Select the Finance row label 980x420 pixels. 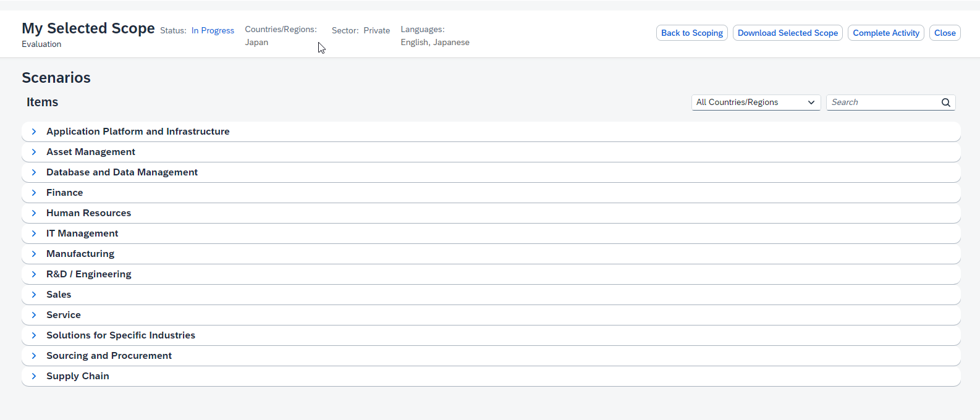[x=64, y=193]
